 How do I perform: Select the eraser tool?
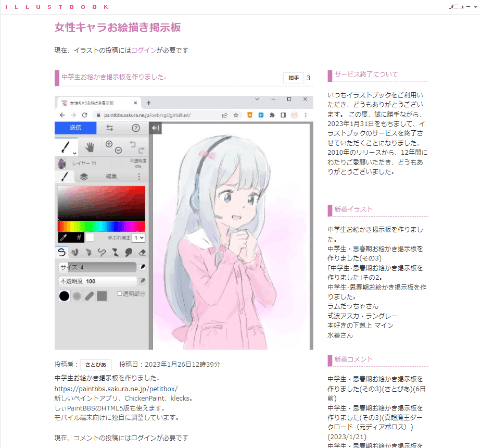pos(142,253)
